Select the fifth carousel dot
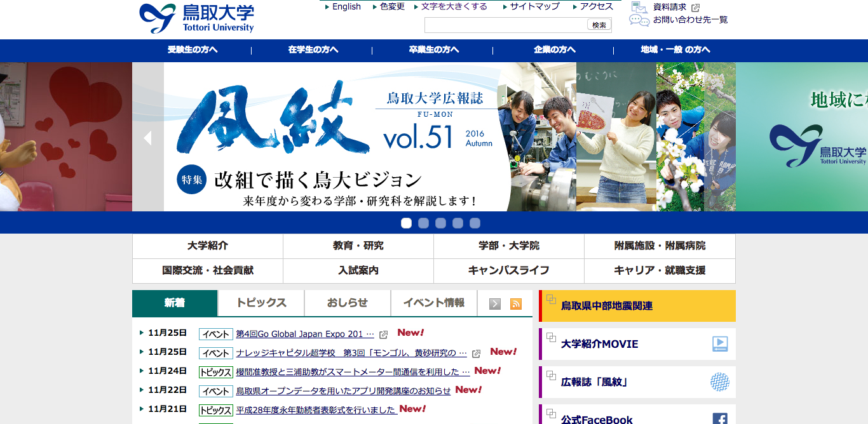 coord(475,223)
